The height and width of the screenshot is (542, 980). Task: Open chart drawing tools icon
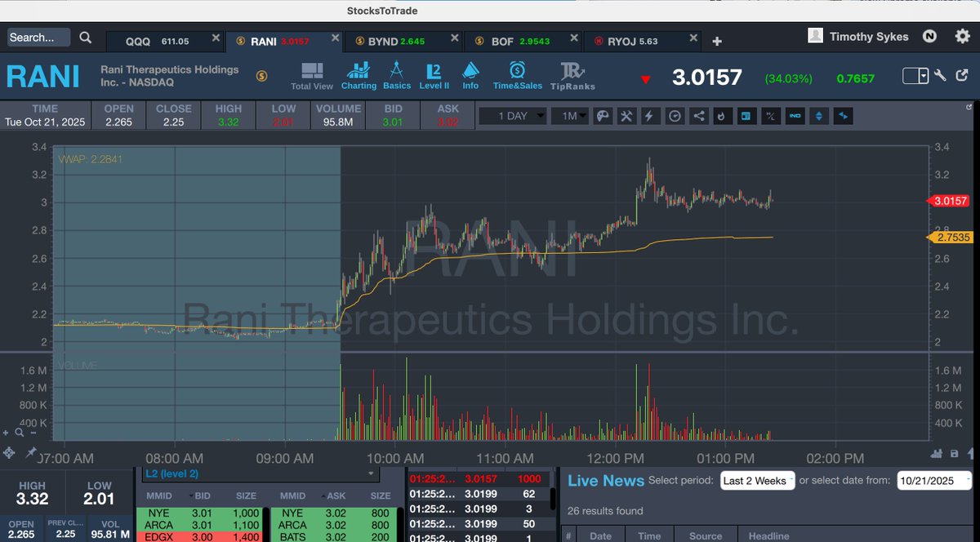(626, 116)
